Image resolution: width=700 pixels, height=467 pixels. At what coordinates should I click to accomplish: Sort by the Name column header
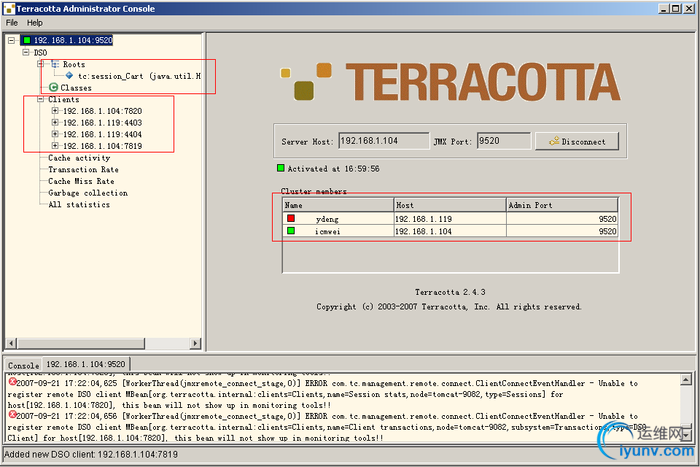338,205
